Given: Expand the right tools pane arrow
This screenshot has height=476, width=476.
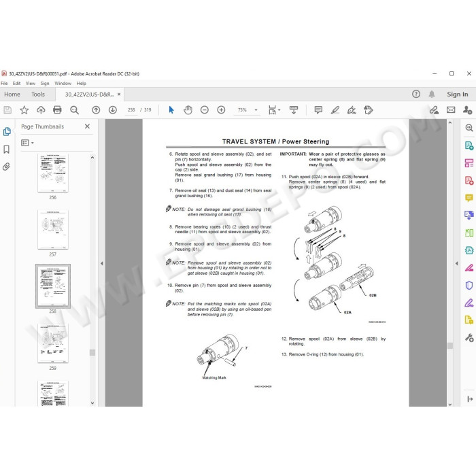Looking at the screenshot, I should tap(470, 399).
